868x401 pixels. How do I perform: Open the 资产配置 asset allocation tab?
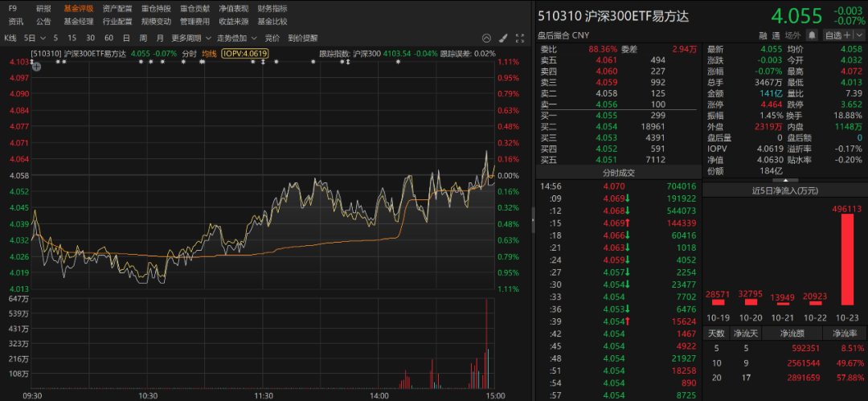tap(117, 9)
